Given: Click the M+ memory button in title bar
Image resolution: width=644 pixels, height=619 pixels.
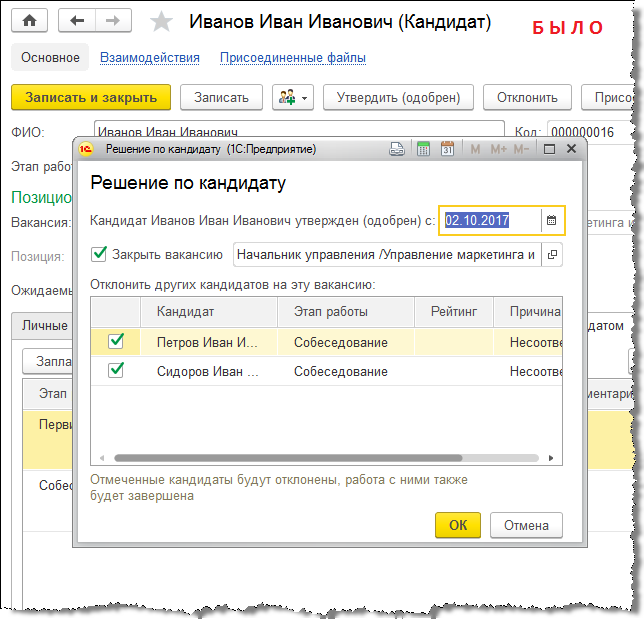Looking at the screenshot, I should pos(497,149).
